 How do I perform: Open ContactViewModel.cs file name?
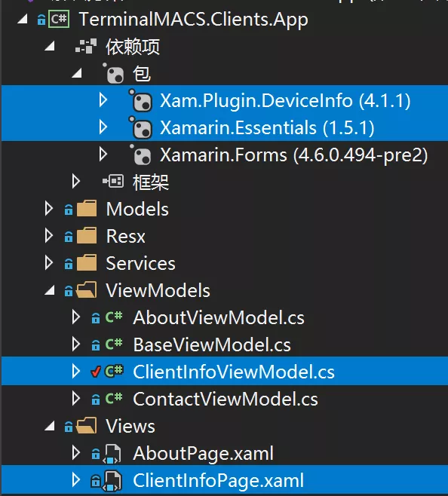(x=226, y=400)
